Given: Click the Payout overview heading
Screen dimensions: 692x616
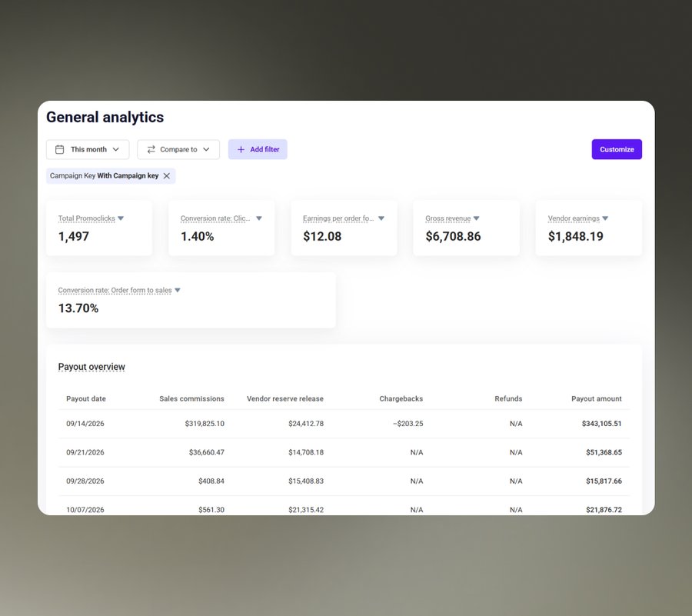Looking at the screenshot, I should [x=91, y=367].
